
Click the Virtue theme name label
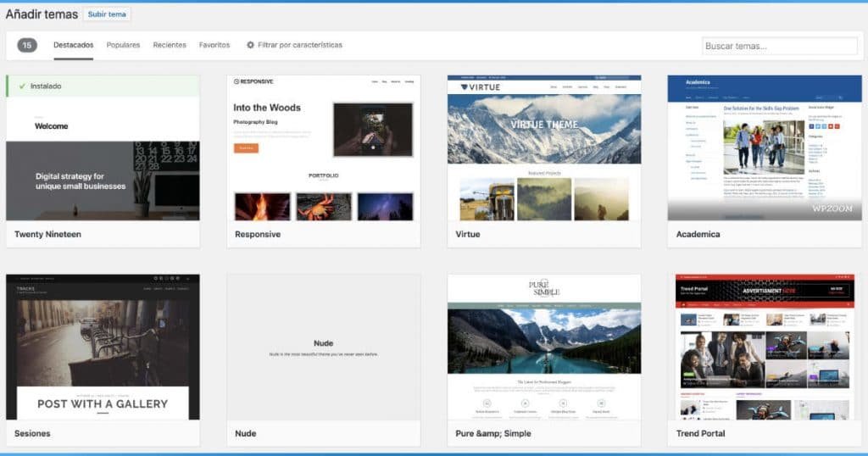pos(468,234)
